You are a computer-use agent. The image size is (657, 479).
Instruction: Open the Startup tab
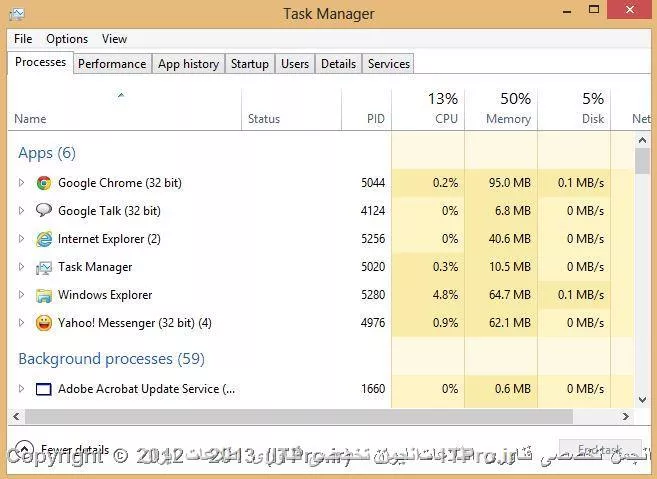coord(249,63)
